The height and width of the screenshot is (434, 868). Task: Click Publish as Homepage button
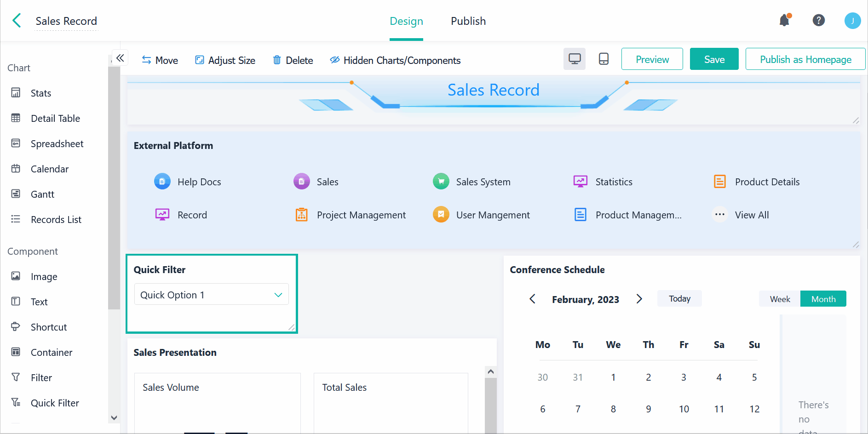805,59
